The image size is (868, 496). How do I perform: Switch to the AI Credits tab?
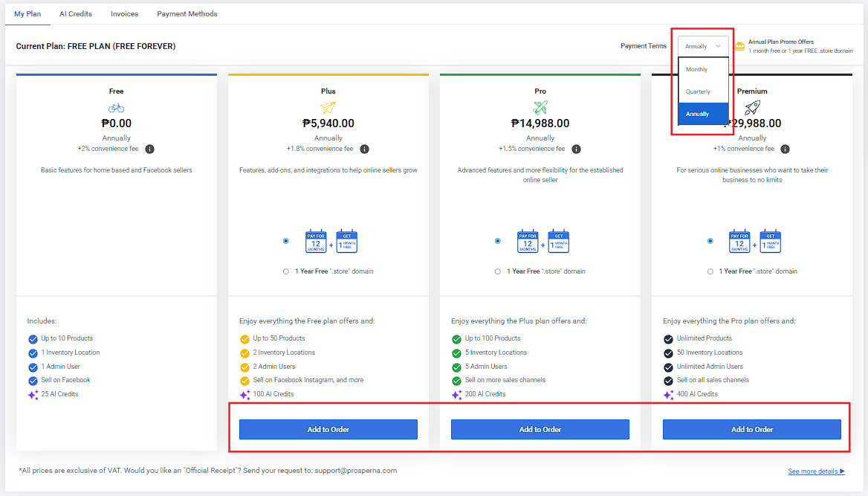[x=76, y=14]
